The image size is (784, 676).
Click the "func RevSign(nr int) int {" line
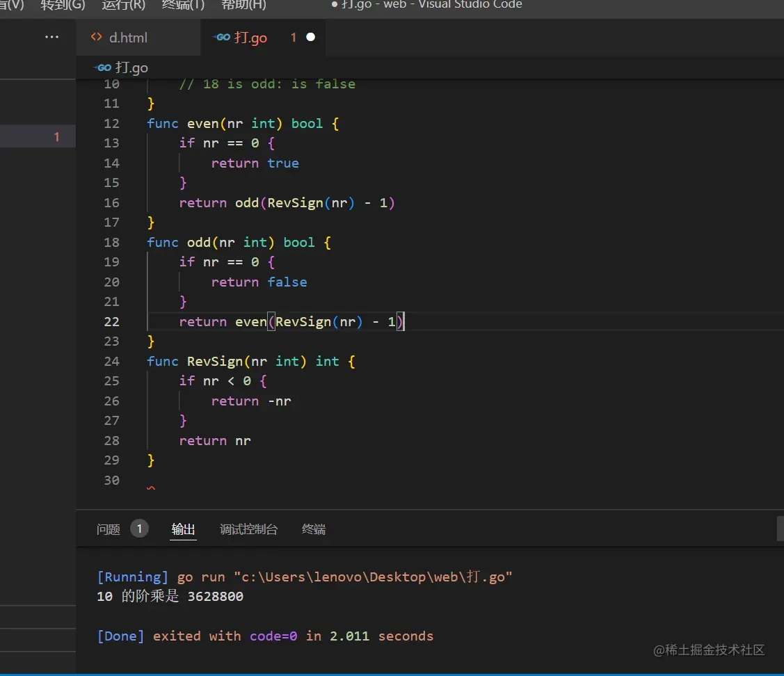251,361
